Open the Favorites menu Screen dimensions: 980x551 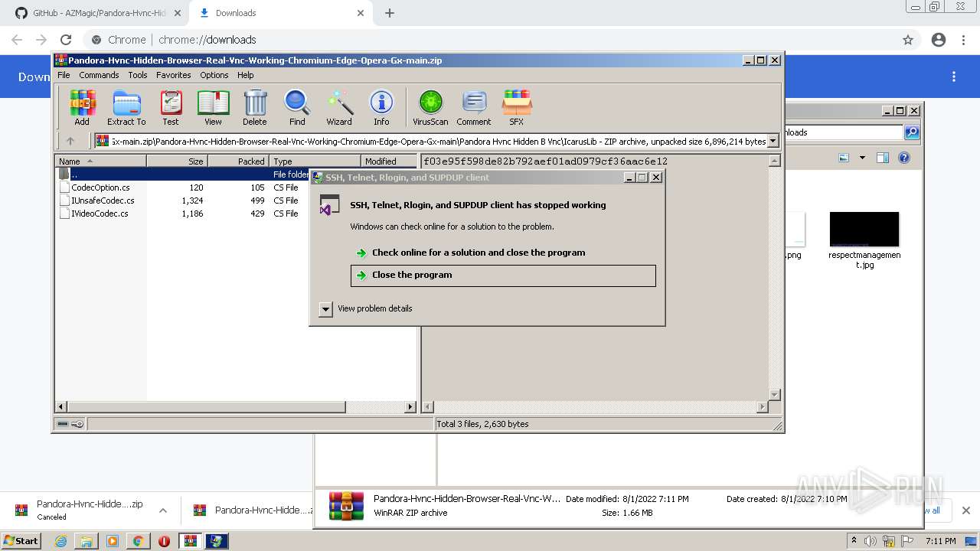pyautogui.click(x=174, y=75)
